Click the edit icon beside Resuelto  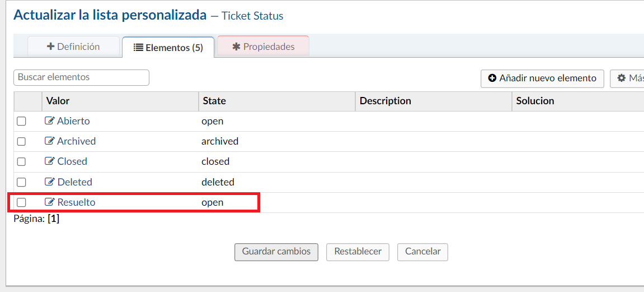click(x=50, y=202)
